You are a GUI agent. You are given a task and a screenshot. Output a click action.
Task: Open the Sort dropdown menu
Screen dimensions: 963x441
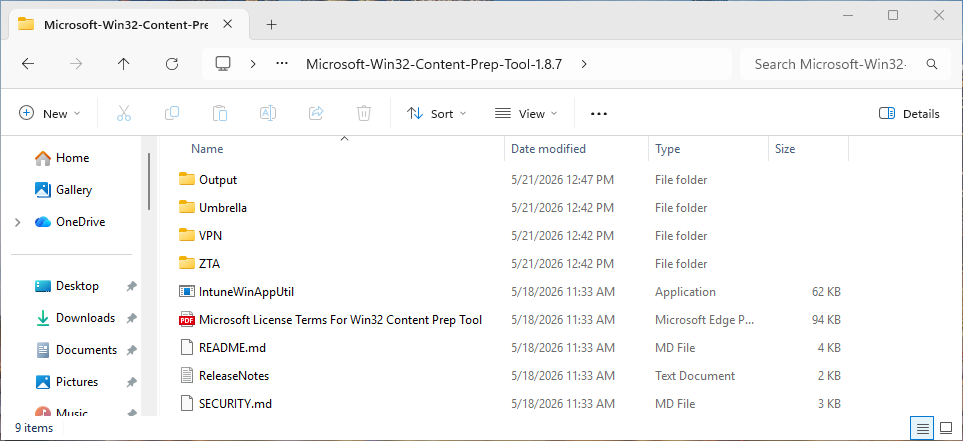pyautogui.click(x=437, y=114)
